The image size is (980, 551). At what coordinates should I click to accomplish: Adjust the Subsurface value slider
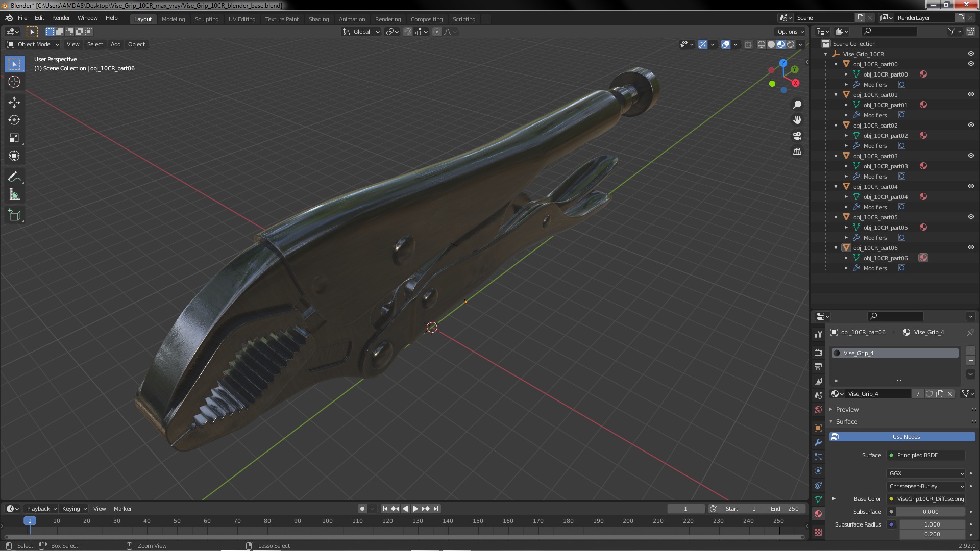pyautogui.click(x=930, y=512)
